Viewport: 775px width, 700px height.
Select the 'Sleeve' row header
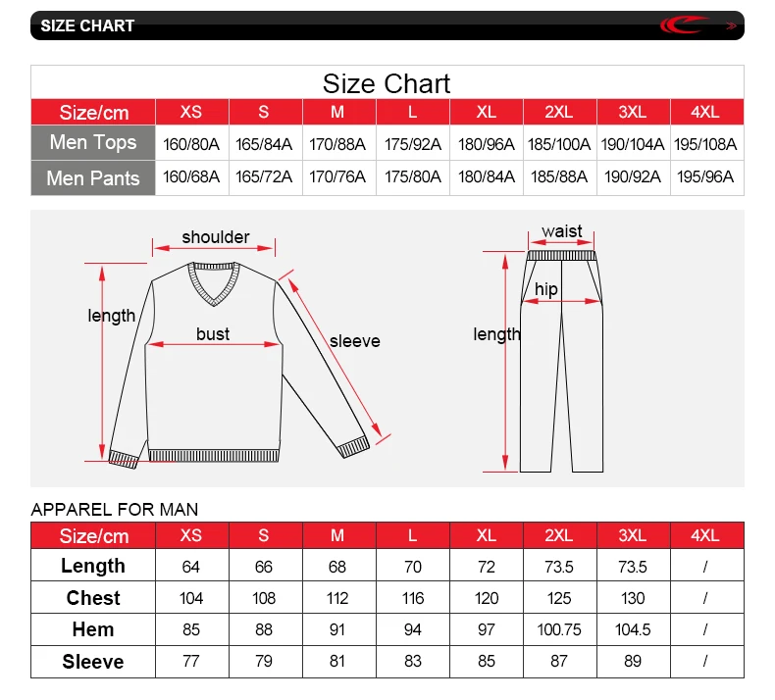(93, 662)
